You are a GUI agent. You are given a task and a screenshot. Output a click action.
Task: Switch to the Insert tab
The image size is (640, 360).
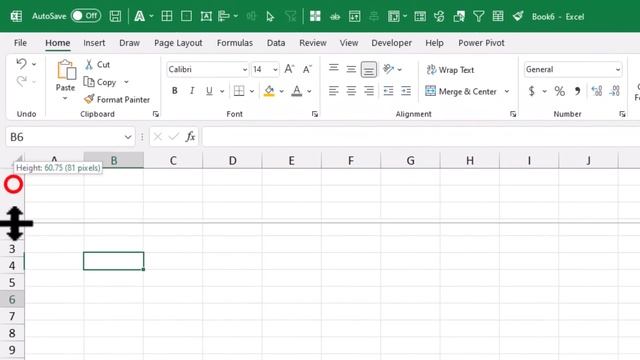click(x=94, y=43)
